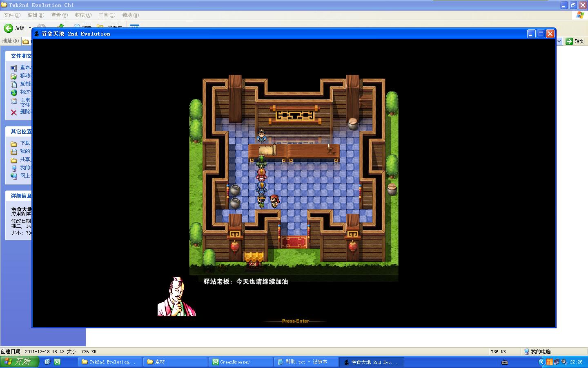Screen dimensions: 588x368
Task: Open the 文件(F) menu in Explorer
Action: [x=12, y=15]
